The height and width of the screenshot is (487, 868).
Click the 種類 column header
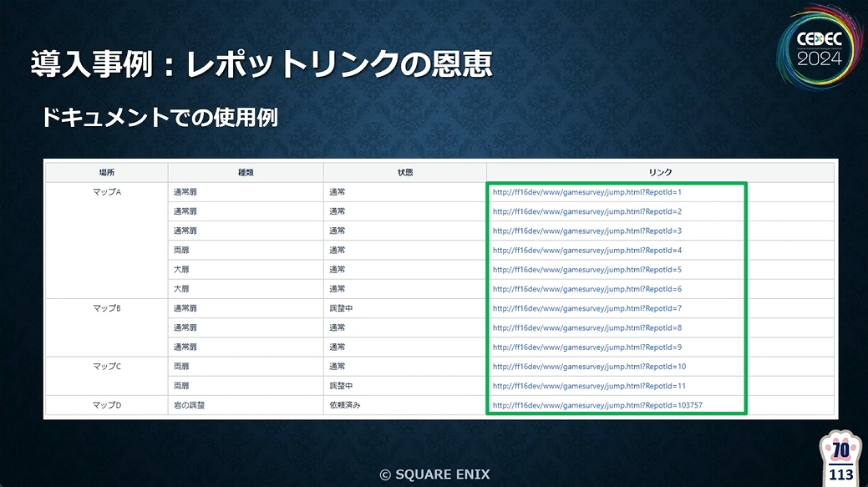(246, 173)
